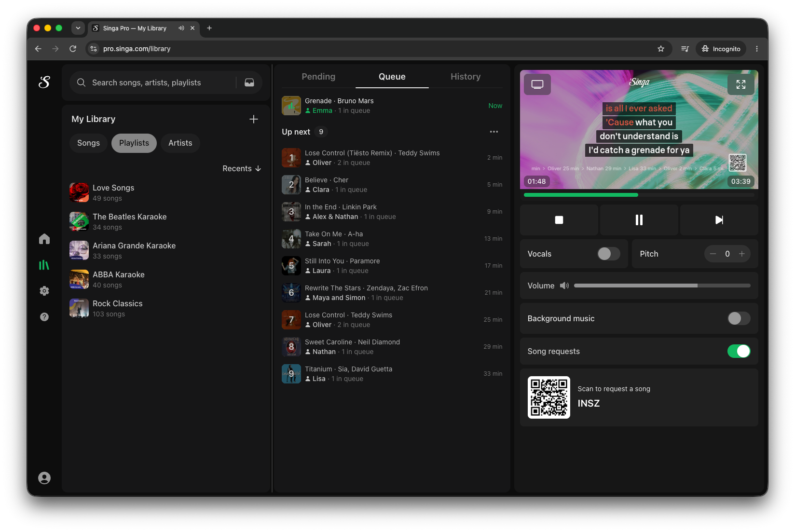Increase pitch with plus button
The width and height of the screenshot is (795, 532).
click(x=742, y=254)
